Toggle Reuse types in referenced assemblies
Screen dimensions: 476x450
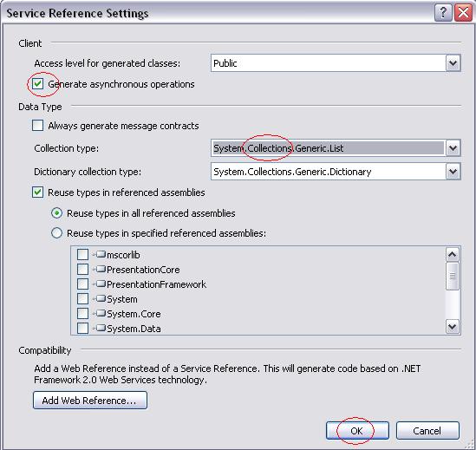click(x=37, y=192)
